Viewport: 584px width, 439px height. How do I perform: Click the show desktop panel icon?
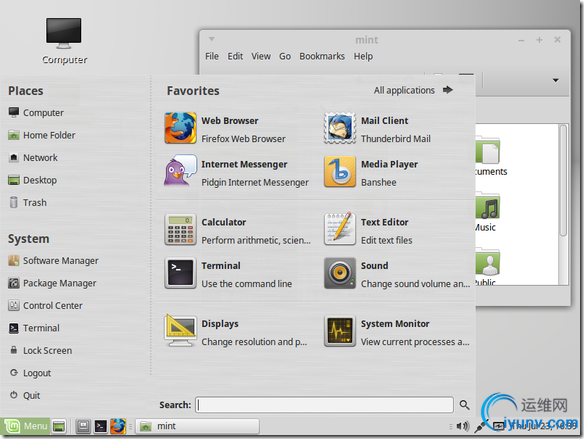(59, 426)
